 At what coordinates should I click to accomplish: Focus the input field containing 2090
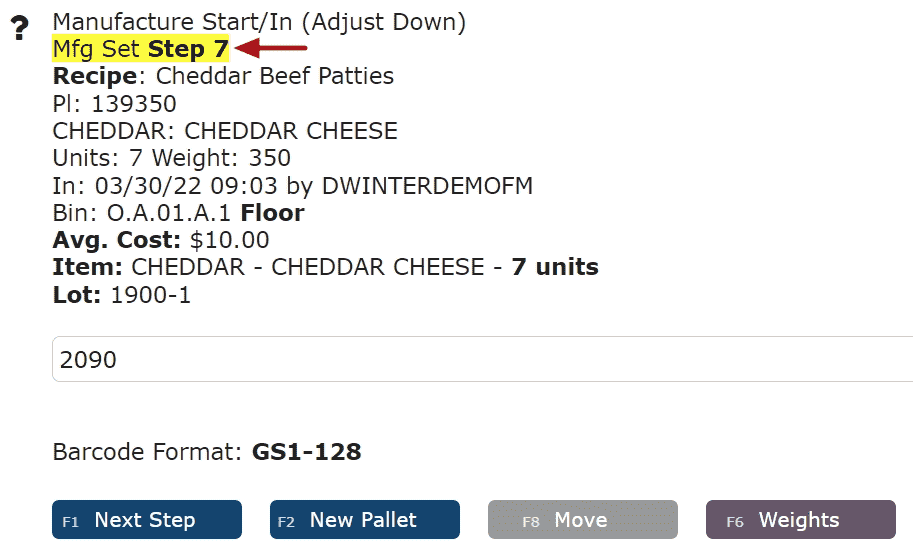point(483,359)
